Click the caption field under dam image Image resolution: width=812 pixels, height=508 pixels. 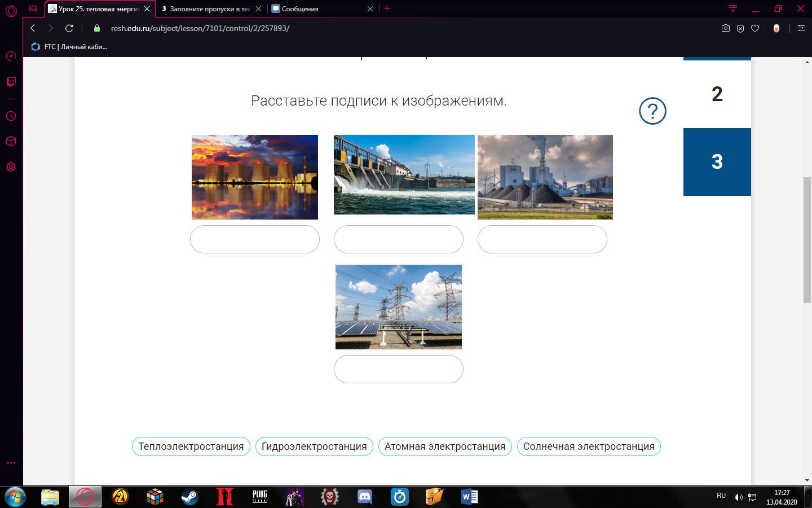[399, 239]
